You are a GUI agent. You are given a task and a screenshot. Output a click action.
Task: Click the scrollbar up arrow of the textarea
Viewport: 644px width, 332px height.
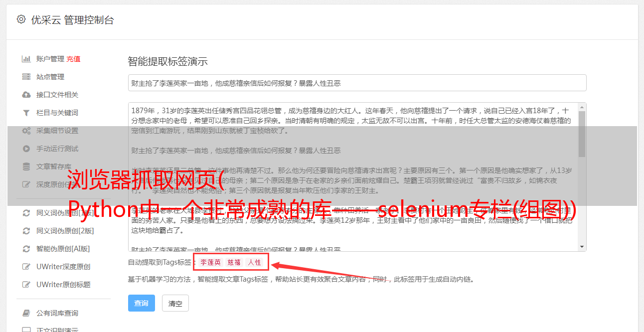coord(582,107)
